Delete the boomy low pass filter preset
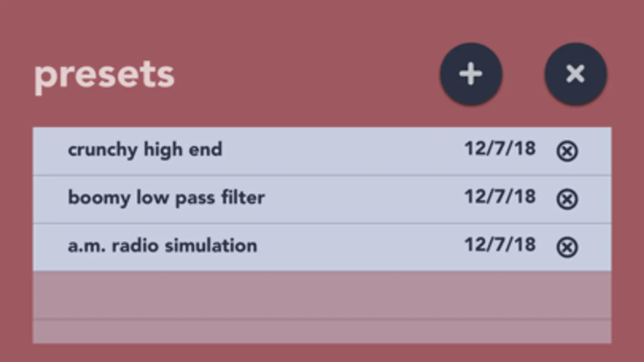Screen dimensions: 644x362 tap(567, 199)
